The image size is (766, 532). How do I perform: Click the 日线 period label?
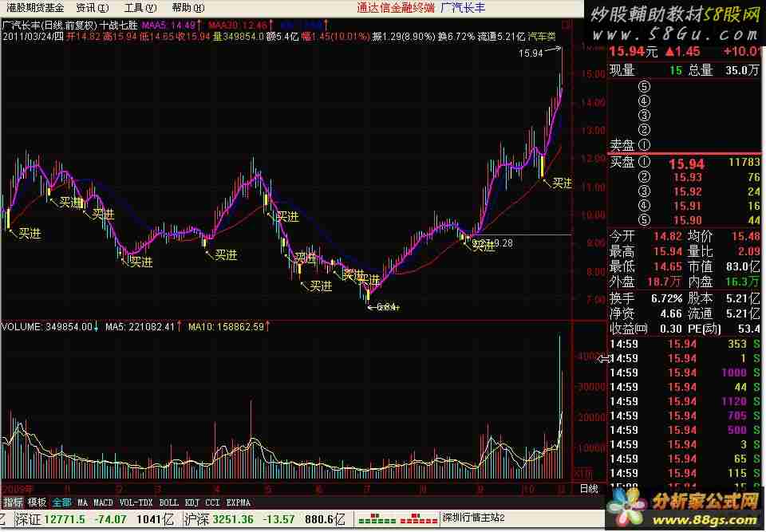(x=589, y=488)
